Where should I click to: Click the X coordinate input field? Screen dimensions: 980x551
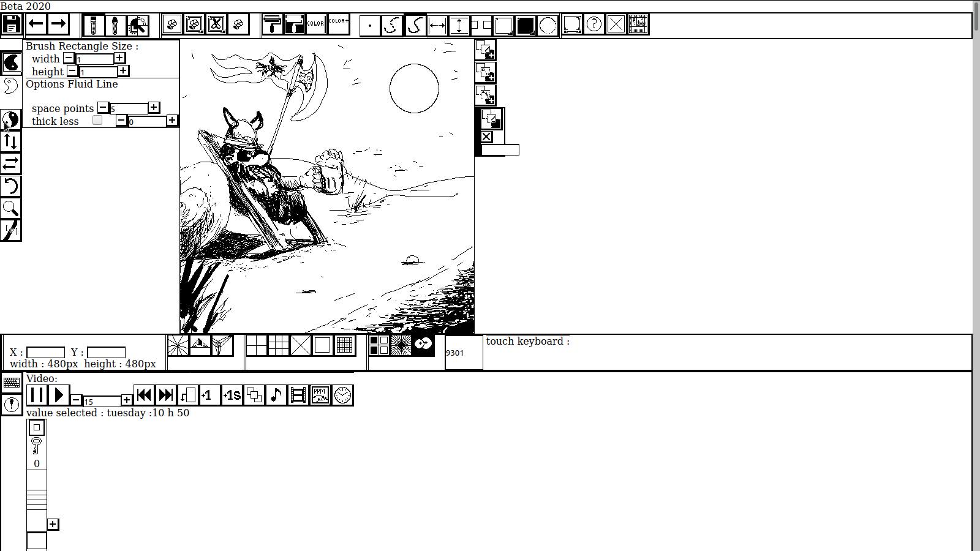click(46, 351)
